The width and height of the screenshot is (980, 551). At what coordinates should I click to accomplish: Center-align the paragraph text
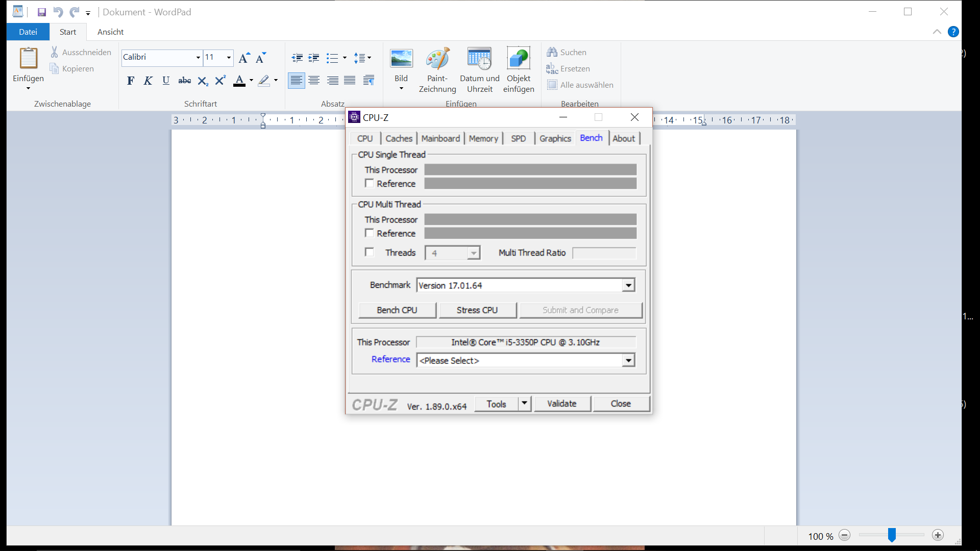tap(314, 81)
